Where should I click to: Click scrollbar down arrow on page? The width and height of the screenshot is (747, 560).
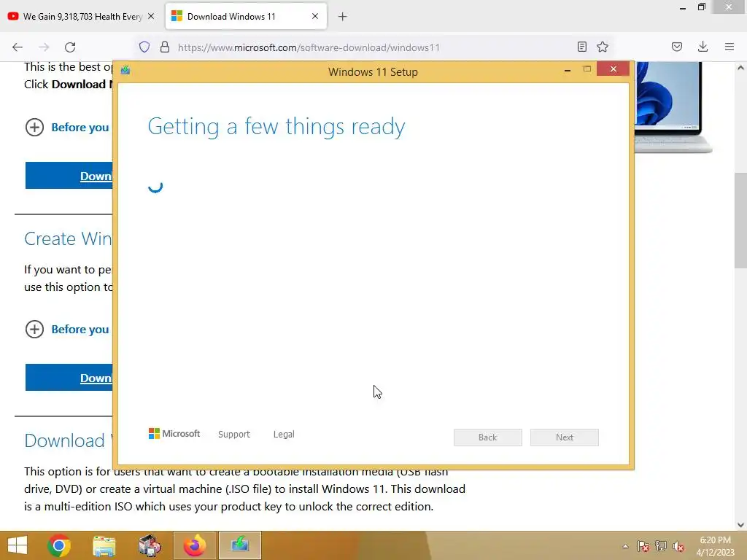click(740, 525)
